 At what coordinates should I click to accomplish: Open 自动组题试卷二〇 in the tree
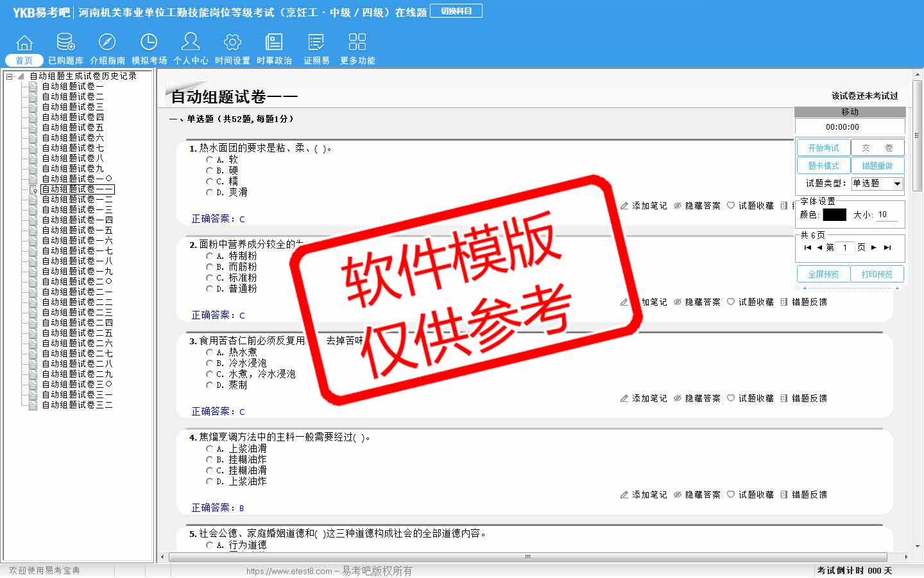click(x=77, y=281)
